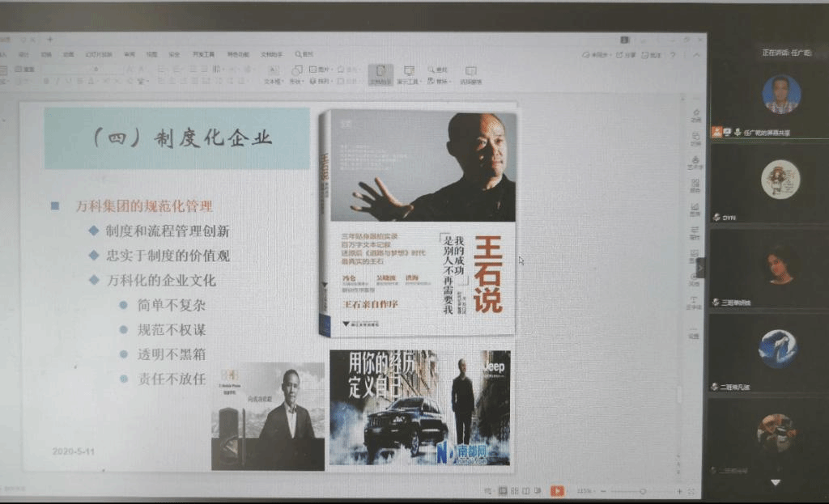Select the bullet 制度和流程管理创新

[167, 231]
